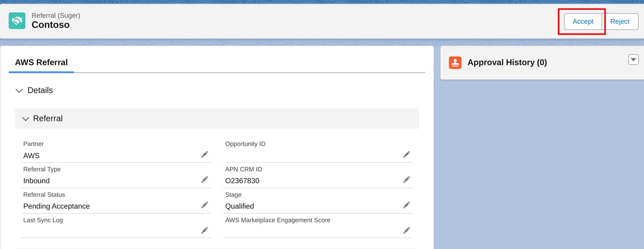Edit the Stage pencil icon
The width and height of the screenshot is (644, 249).
pos(407,205)
